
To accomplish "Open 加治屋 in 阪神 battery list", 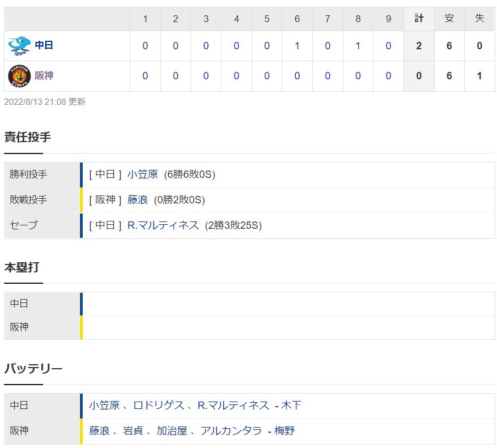I will [172, 431].
